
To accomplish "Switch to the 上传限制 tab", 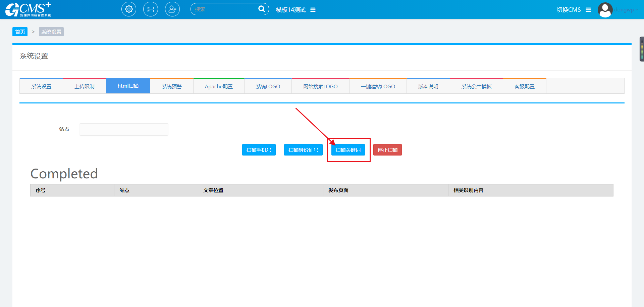I will pos(85,86).
